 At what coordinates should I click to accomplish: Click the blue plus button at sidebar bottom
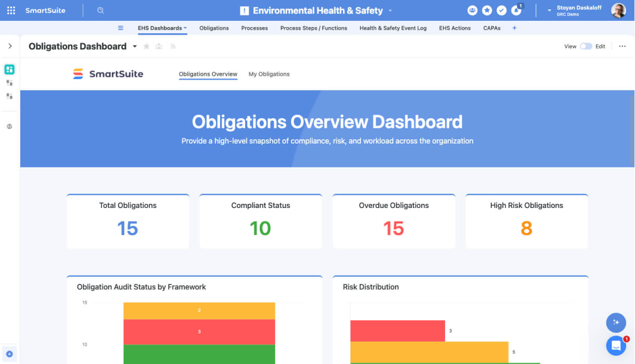click(x=9, y=354)
